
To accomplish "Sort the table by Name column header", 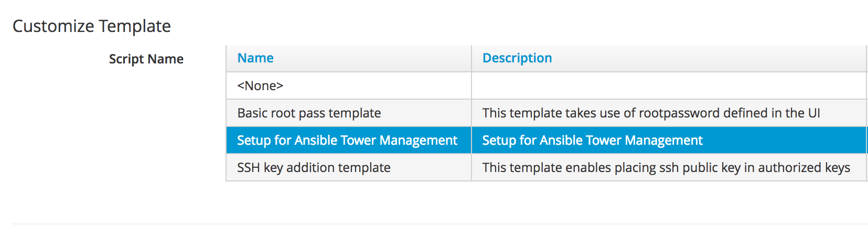I will click(x=255, y=58).
